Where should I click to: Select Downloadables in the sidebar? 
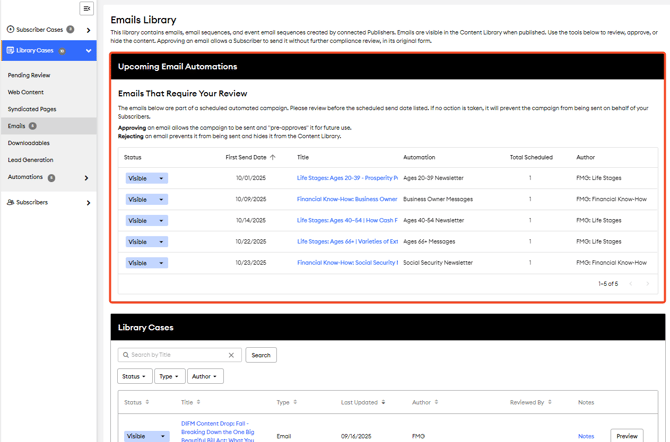(x=28, y=143)
